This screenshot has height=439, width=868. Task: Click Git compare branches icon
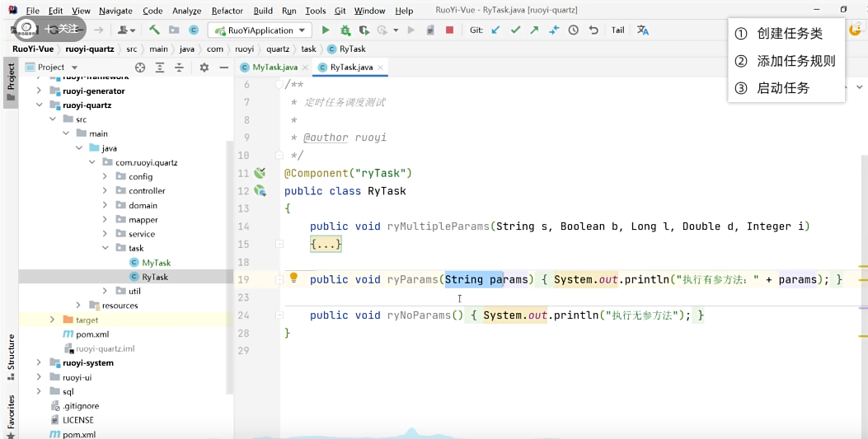tap(554, 30)
